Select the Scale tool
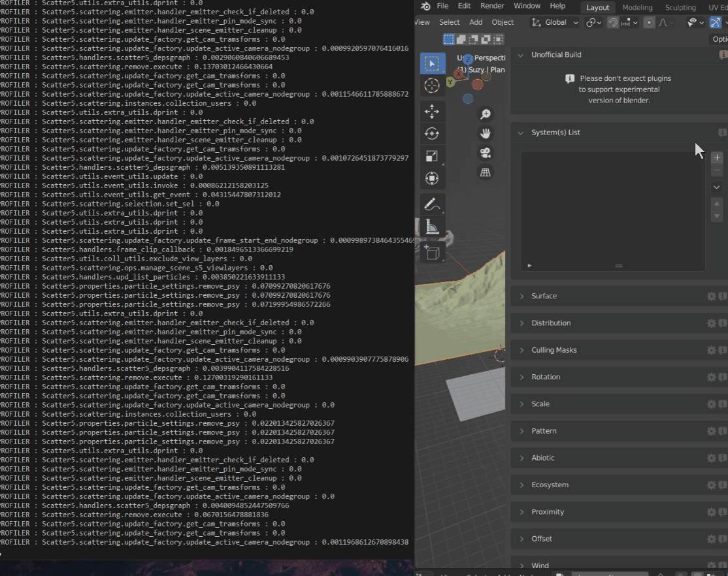 coord(432,156)
